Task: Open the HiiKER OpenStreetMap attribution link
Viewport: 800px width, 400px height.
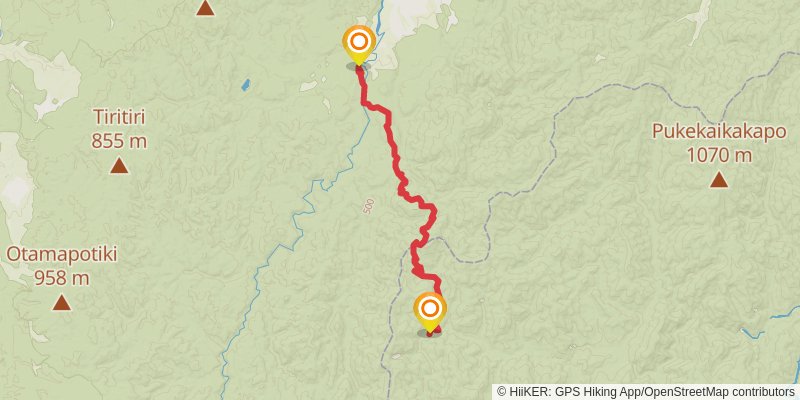Action: tap(647, 392)
